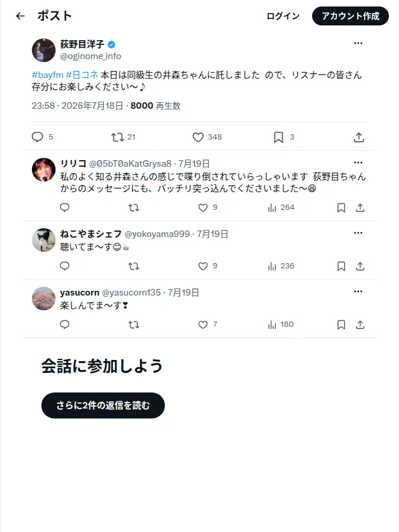Go back using the arrow icon
The height and width of the screenshot is (532, 399).
[20, 16]
